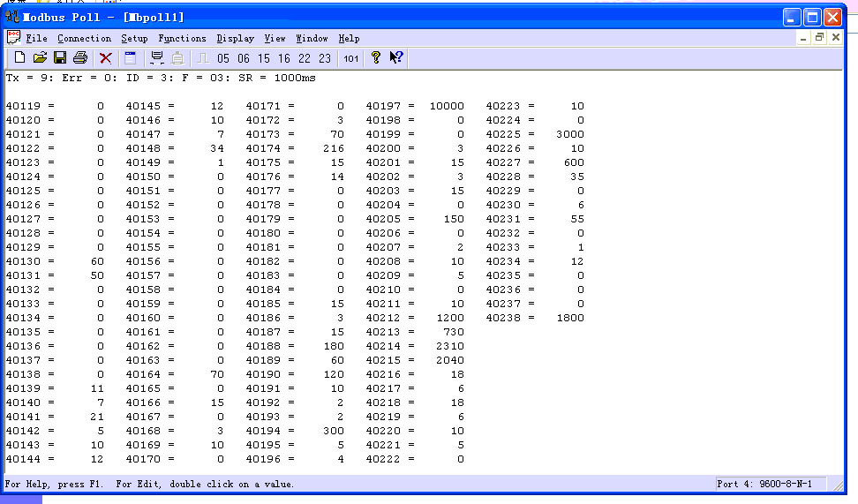Click the value of register 40197
This screenshot has width=858, height=504.
coord(446,106)
